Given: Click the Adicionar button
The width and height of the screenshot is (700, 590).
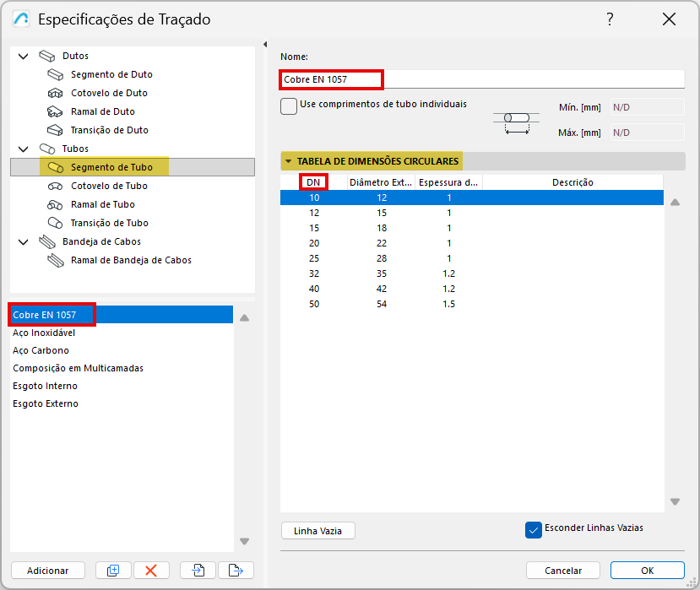Looking at the screenshot, I should [48, 571].
